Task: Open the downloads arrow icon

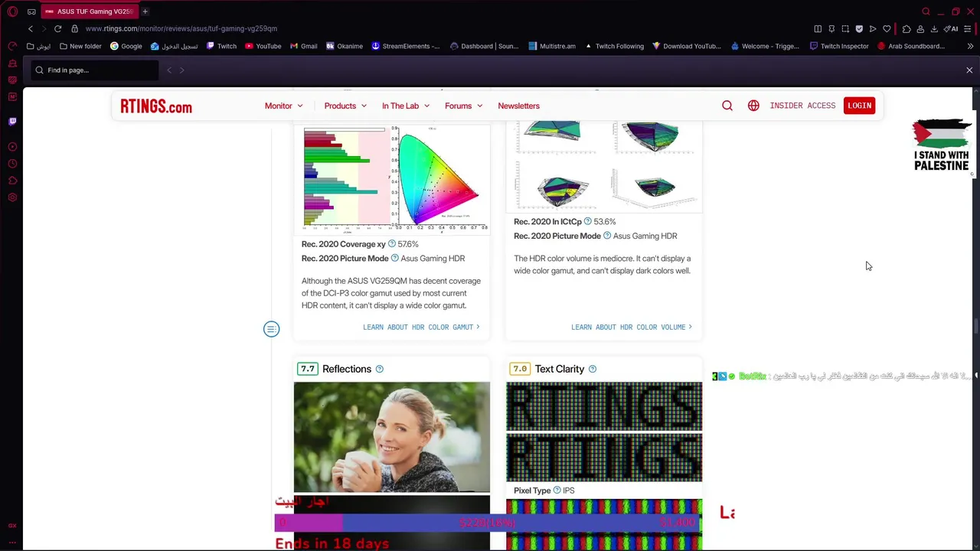Action: [x=934, y=29]
